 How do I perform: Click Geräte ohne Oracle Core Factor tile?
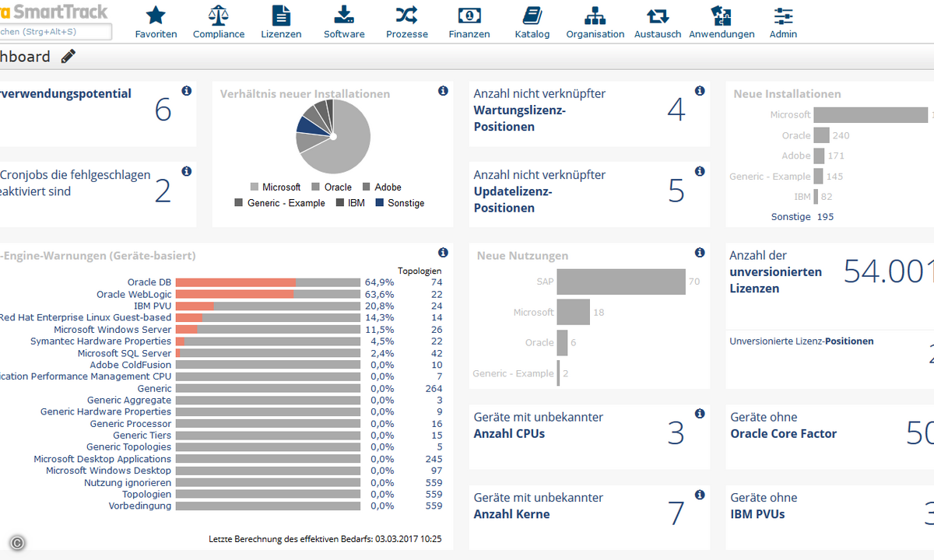830,436
